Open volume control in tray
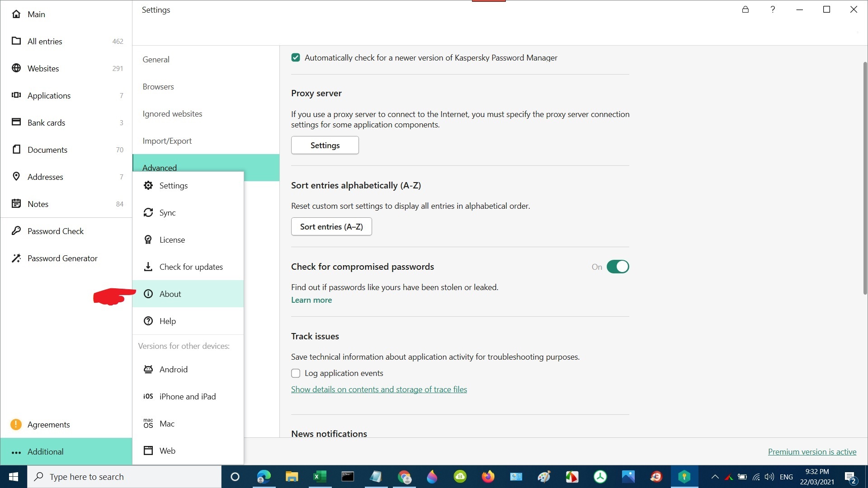The height and width of the screenshot is (488, 868). [769, 477]
